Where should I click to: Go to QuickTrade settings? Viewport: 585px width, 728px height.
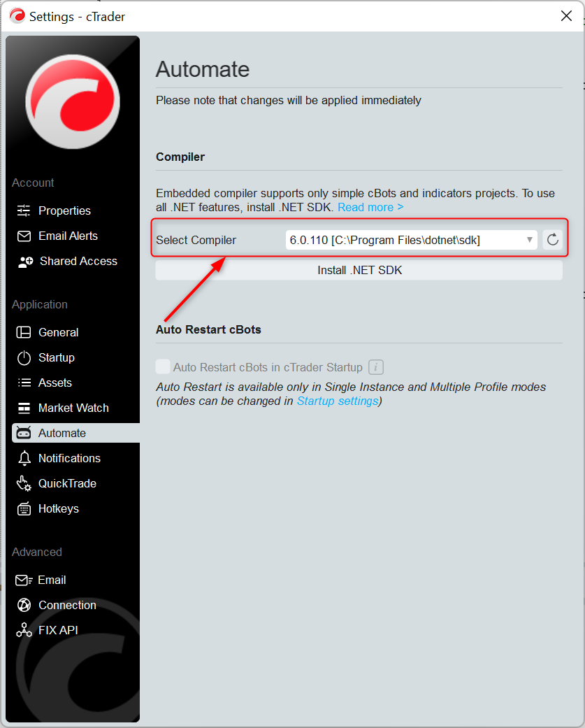[67, 483]
